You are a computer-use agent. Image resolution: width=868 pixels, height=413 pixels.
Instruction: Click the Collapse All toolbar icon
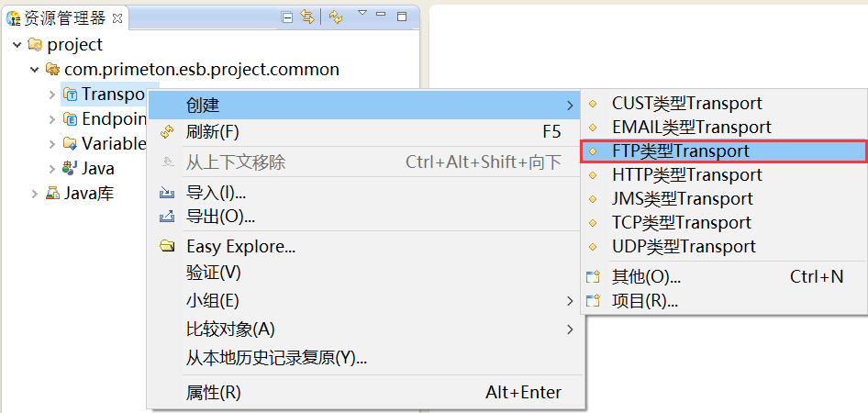[287, 17]
